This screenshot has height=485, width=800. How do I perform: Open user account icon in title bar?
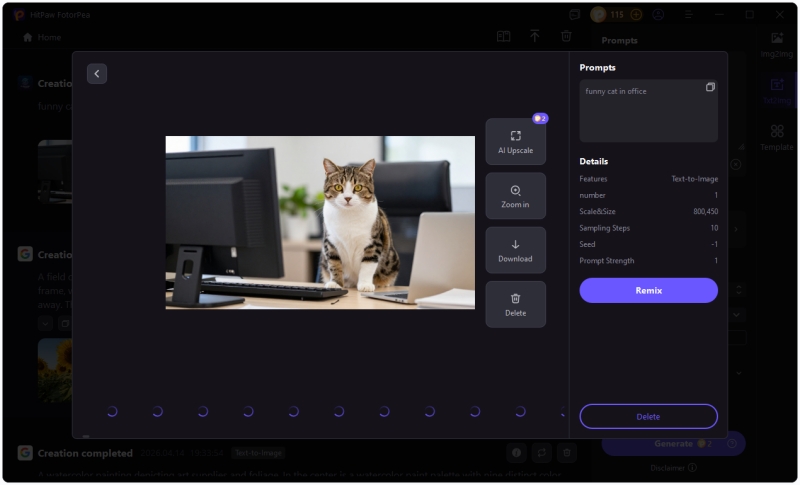[x=658, y=15]
